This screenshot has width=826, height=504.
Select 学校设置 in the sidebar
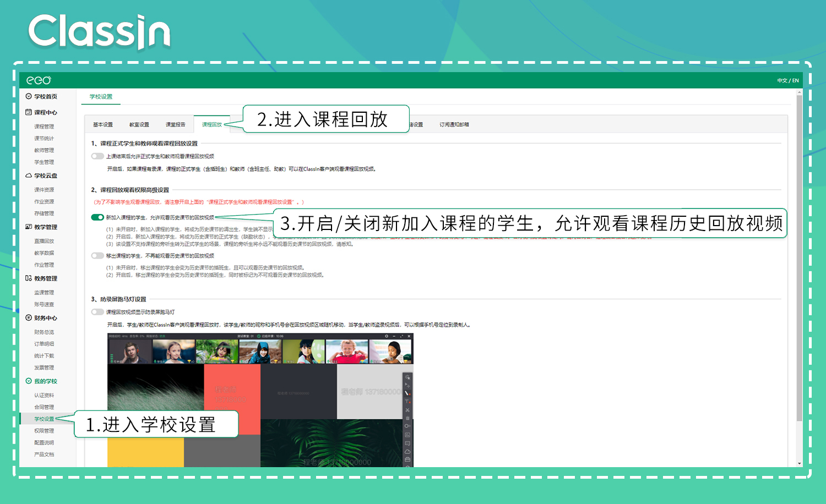(x=44, y=419)
